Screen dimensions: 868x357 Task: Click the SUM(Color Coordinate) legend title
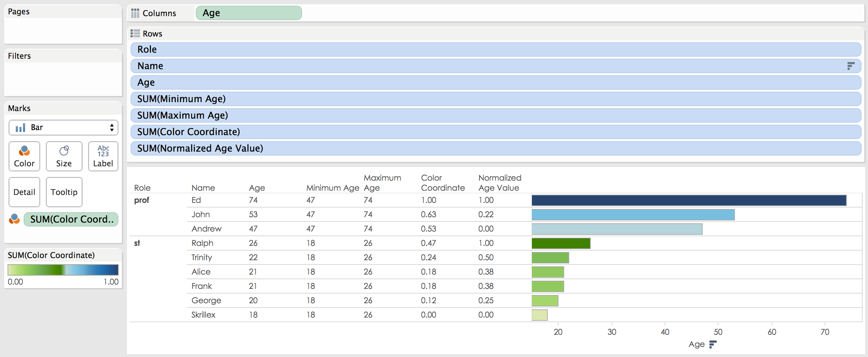point(51,255)
